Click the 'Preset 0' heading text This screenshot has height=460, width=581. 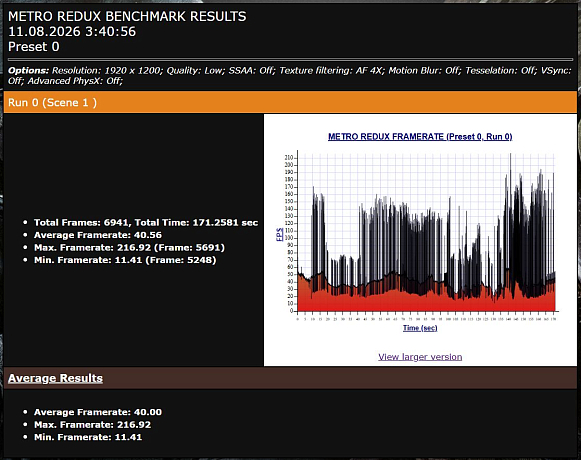34,47
